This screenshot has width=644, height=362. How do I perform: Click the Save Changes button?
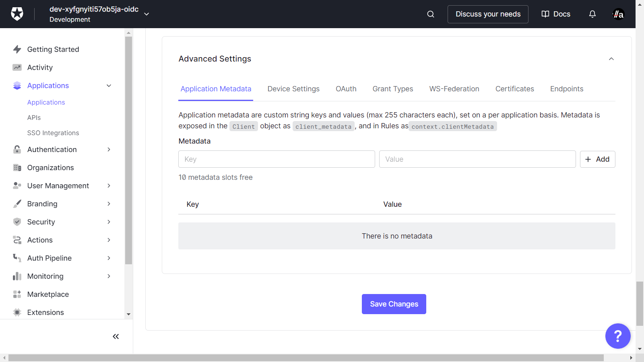pos(394,304)
